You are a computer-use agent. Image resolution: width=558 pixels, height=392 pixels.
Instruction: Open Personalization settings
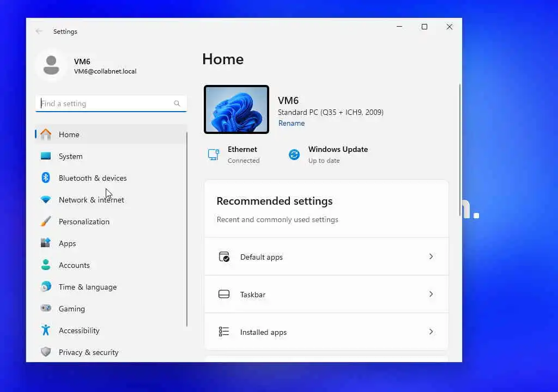[x=111, y=221]
